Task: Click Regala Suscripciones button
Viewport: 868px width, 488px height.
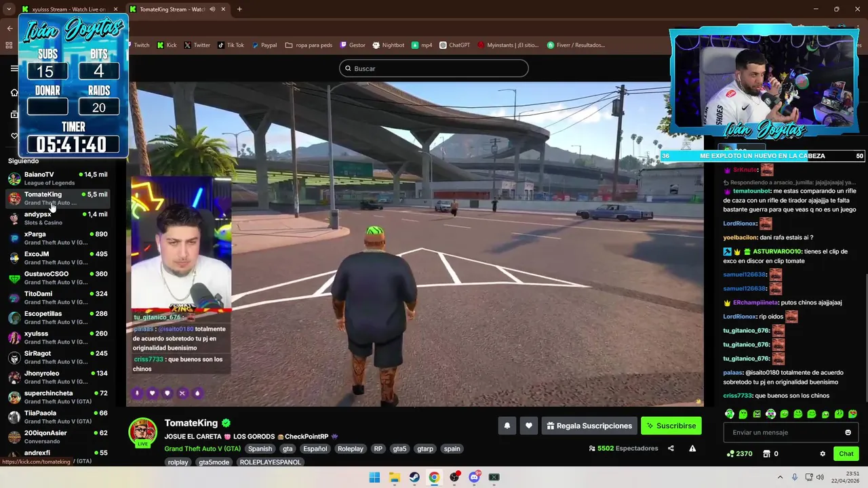Action: (x=589, y=426)
